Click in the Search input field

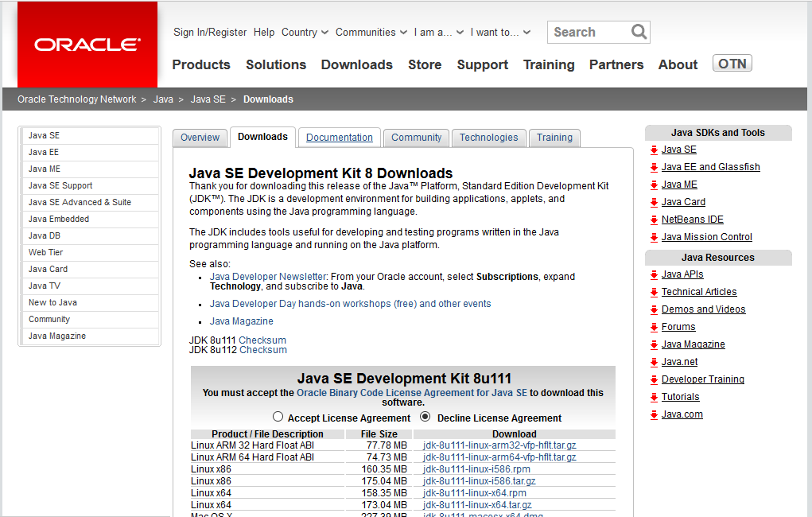point(589,32)
